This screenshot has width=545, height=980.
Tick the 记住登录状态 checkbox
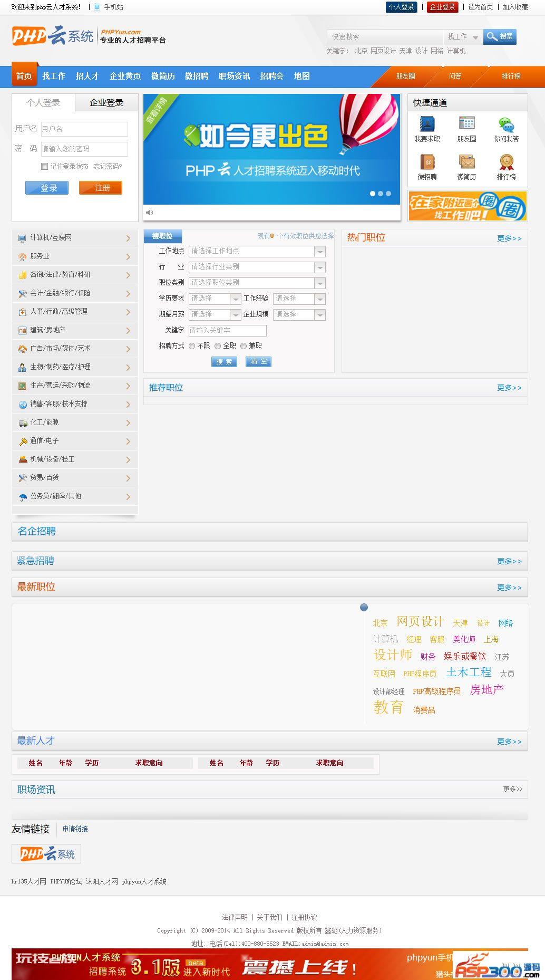[x=45, y=167]
